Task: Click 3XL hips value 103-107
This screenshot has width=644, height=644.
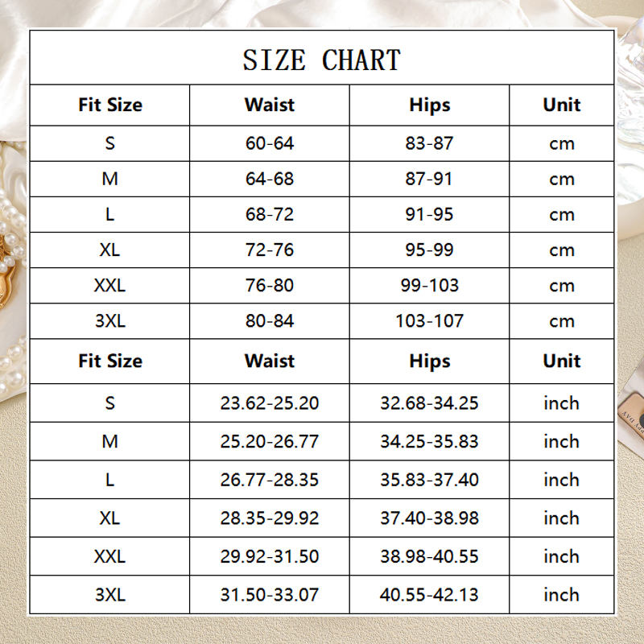Action: tap(429, 320)
